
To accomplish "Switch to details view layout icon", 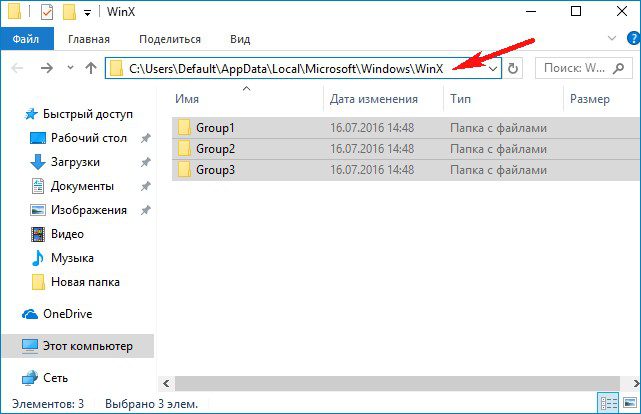I will point(608,404).
